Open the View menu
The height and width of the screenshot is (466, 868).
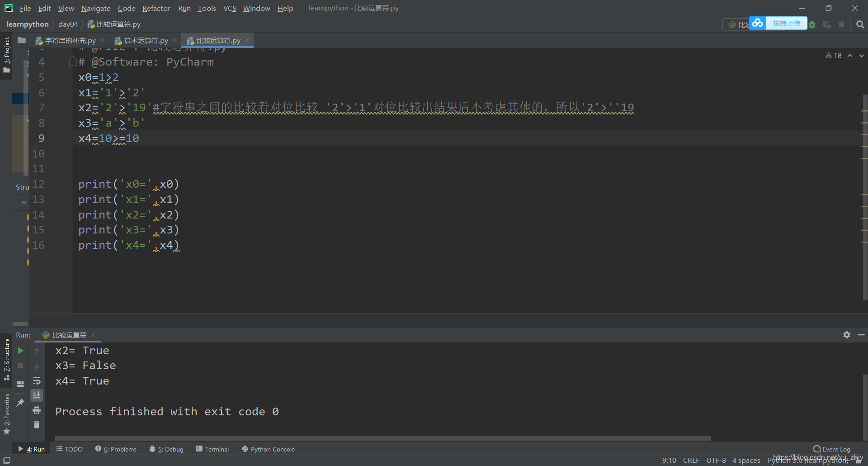point(66,8)
